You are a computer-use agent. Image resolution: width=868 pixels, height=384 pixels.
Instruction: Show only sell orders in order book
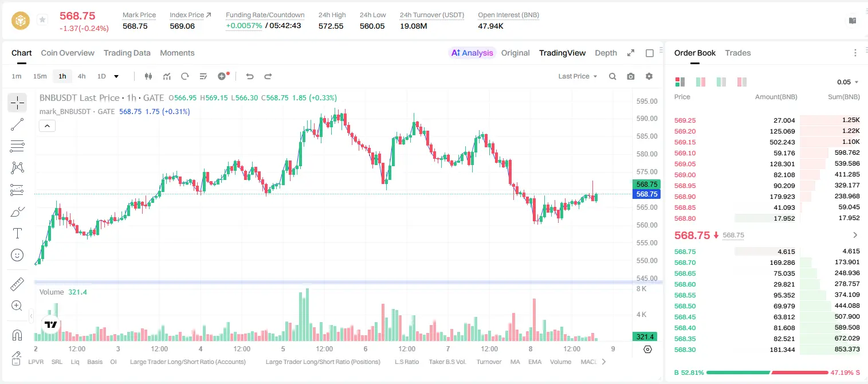742,82
